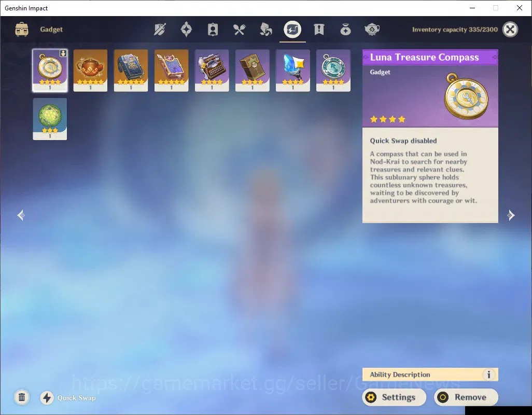
Task: Open the Materials tab
Action: 265,30
